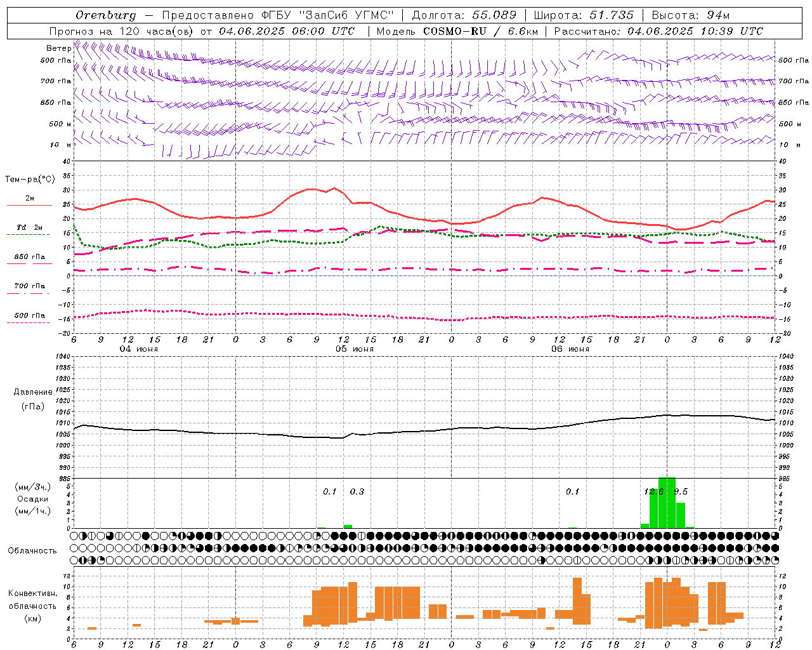The height and width of the screenshot is (650, 812).
Task: Select the text Предоставлено ФГБУ "ЗапСиб УГМС"
Action: click(x=278, y=15)
